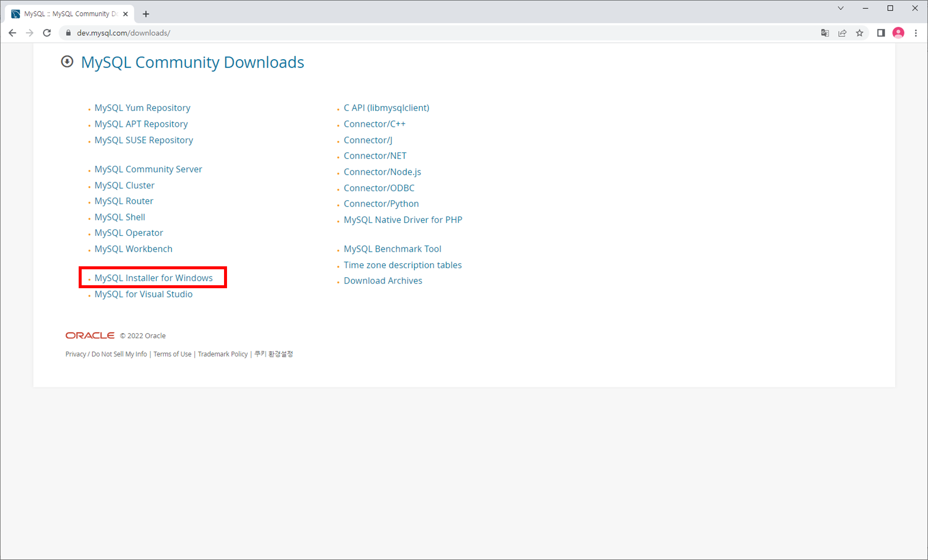The width and height of the screenshot is (928, 560).
Task: Click the browser Back arrow
Action: [x=12, y=33]
